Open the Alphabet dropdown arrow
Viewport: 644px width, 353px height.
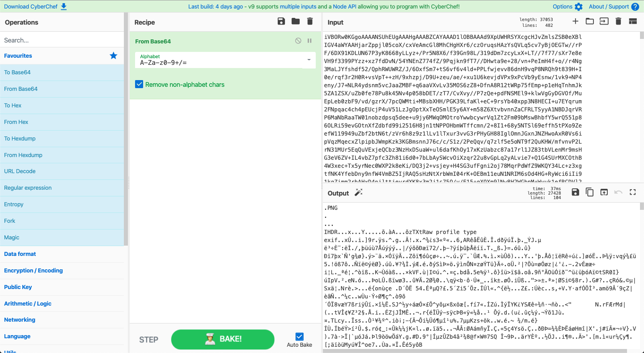309,60
